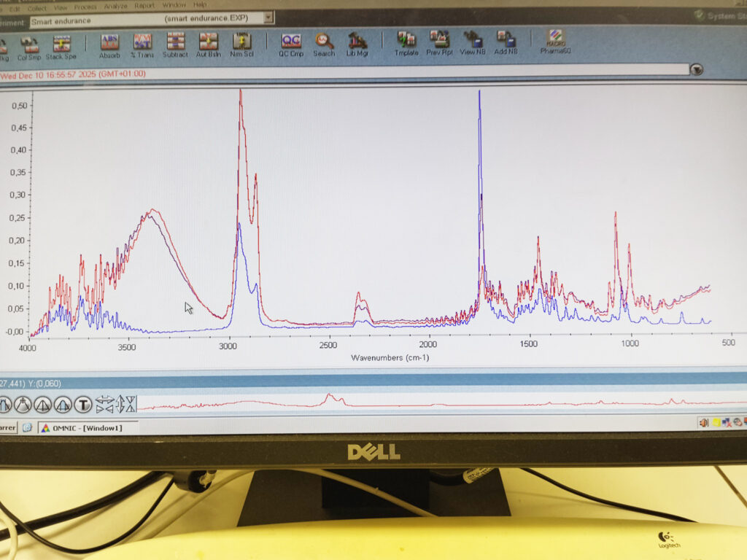Open the Process menu
This screenshot has width=747, height=560.
pyautogui.click(x=85, y=6)
